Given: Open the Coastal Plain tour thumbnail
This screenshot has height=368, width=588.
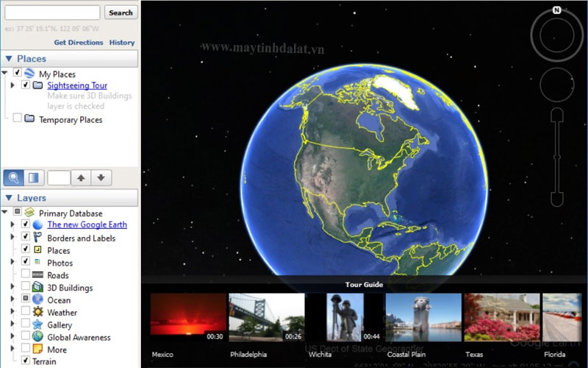Looking at the screenshot, I should [x=423, y=317].
